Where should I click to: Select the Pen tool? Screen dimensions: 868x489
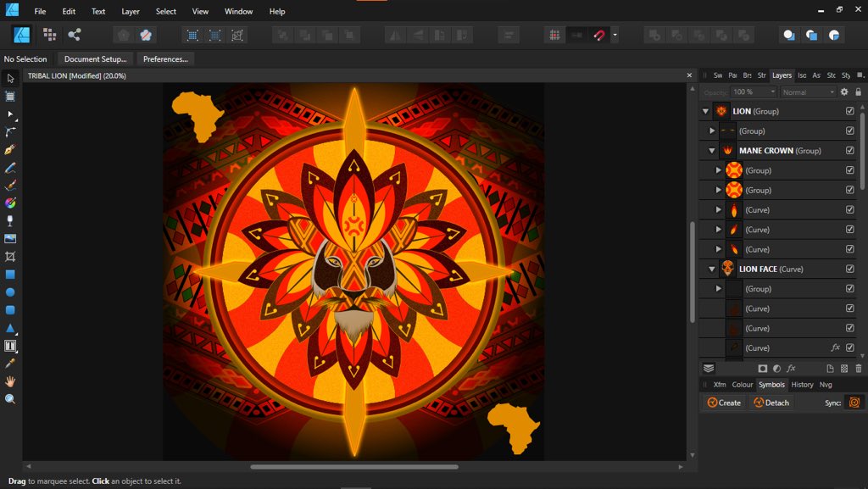(10, 150)
